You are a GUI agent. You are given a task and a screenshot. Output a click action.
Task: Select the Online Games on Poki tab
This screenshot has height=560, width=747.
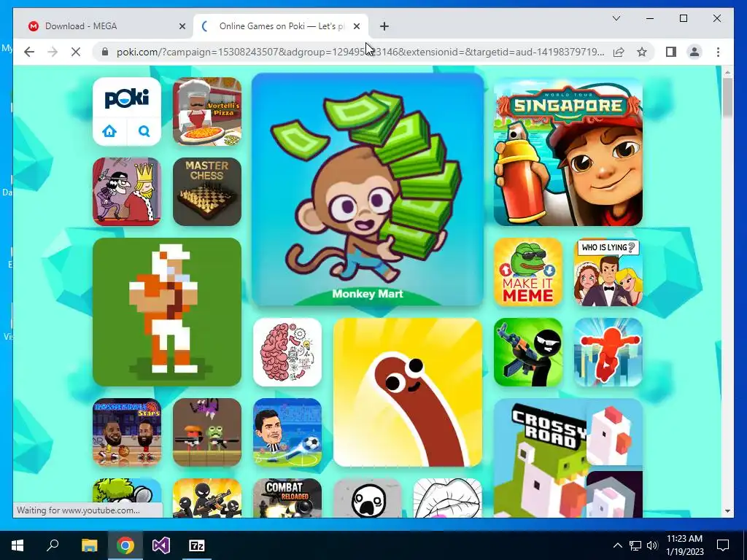coord(280,26)
